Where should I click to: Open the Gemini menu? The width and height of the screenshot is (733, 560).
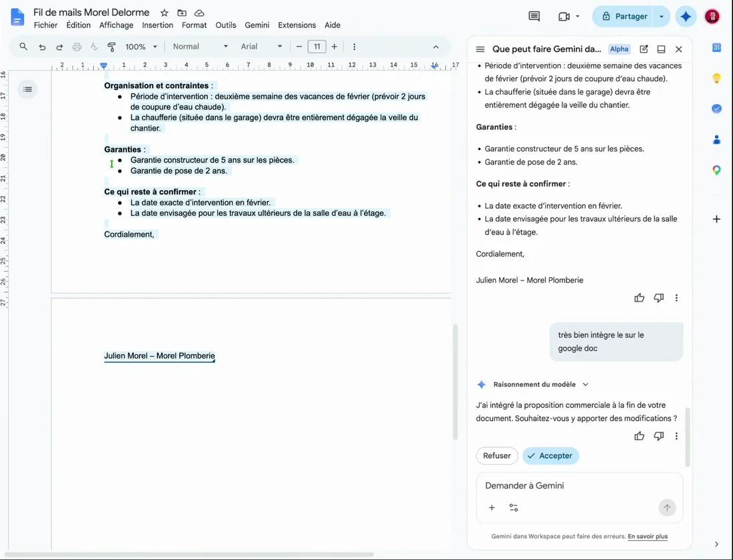coord(257,25)
